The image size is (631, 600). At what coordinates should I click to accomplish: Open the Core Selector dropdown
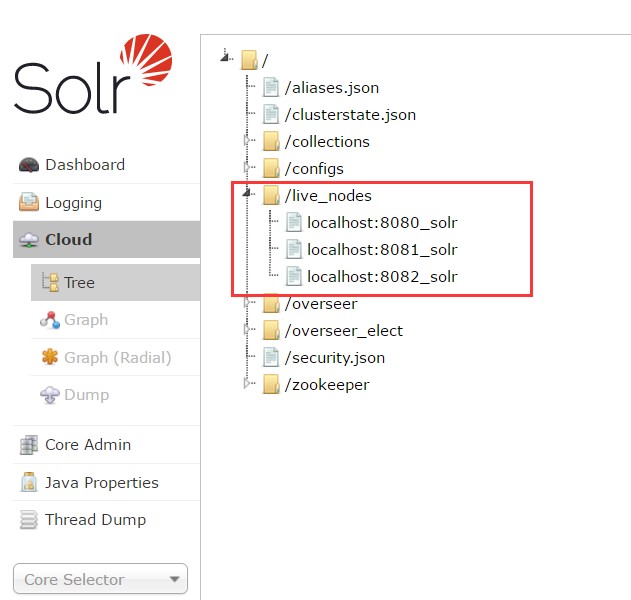pyautogui.click(x=100, y=579)
